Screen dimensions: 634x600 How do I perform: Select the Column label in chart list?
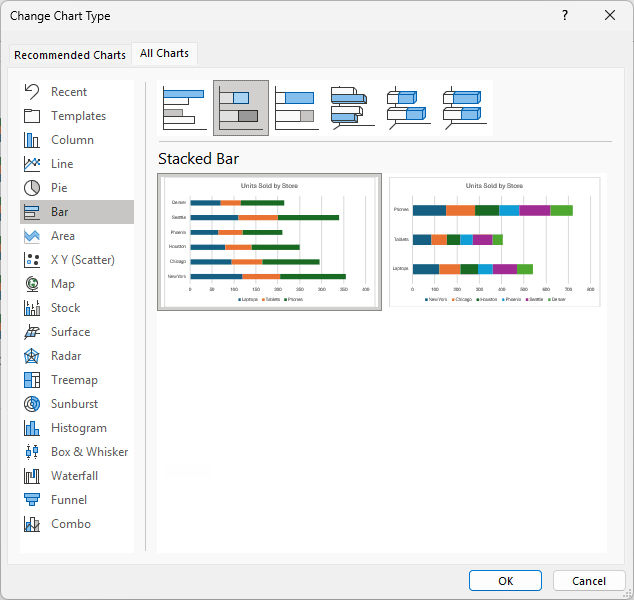point(72,140)
